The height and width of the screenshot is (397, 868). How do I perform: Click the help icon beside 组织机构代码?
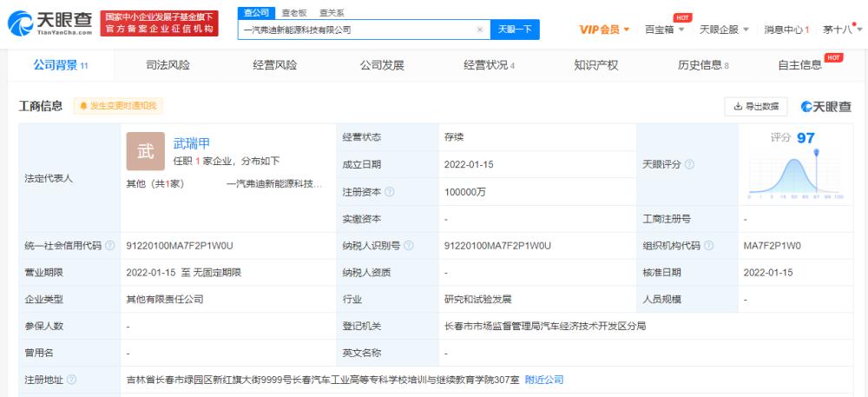(x=708, y=246)
